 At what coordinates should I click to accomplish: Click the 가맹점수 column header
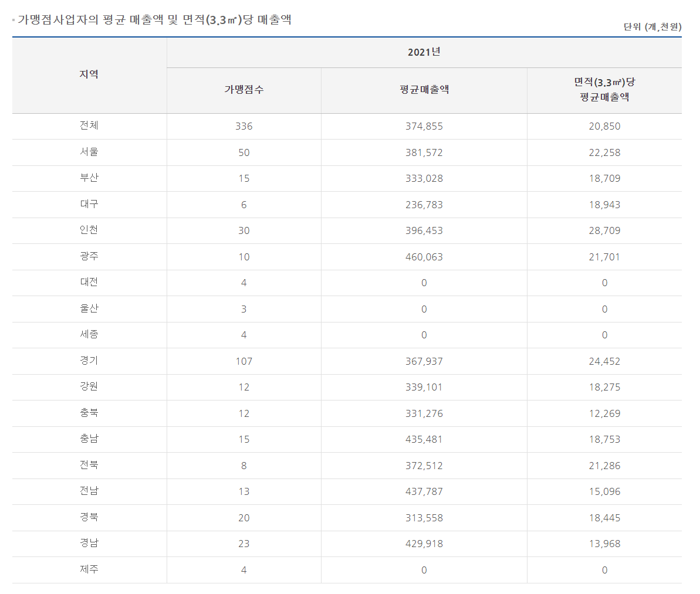pos(244,90)
